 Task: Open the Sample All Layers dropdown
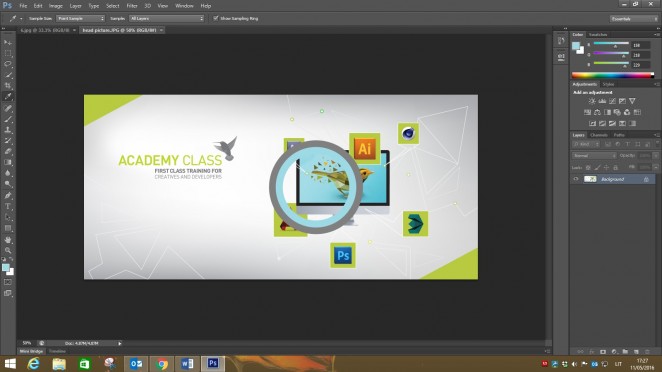pyautogui.click(x=166, y=18)
